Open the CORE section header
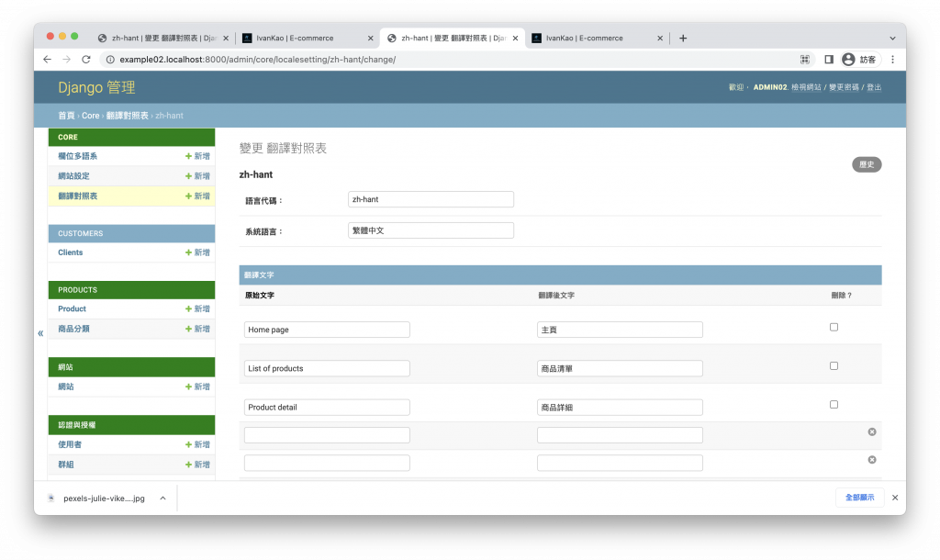This screenshot has width=940, height=560. pyautogui.click(x=68, y=138)
